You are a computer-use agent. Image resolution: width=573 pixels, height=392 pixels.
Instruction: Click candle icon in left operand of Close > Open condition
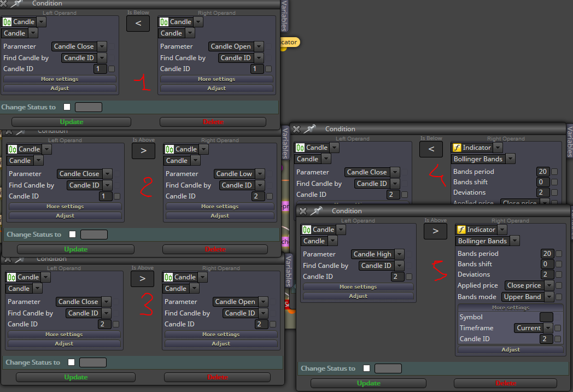[x=11, y=277]
